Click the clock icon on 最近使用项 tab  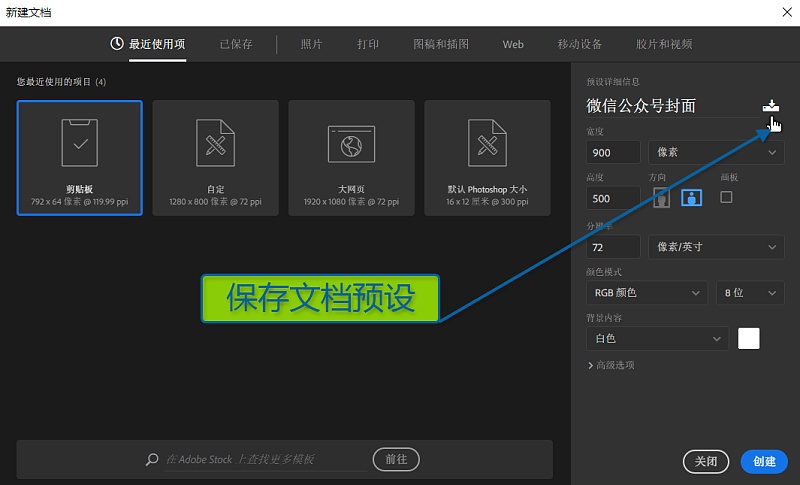click(x=117, y=44)
